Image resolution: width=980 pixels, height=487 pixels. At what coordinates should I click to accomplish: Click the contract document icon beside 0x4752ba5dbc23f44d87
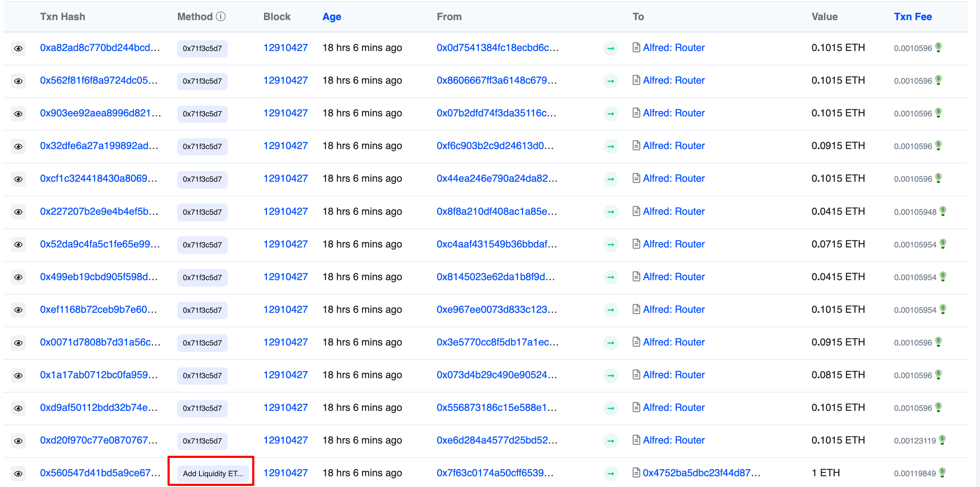[x=636, y=473]
